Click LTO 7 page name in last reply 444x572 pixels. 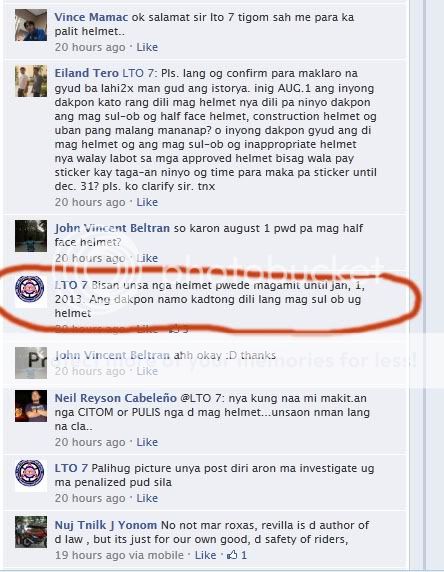[x=71, y=468]
